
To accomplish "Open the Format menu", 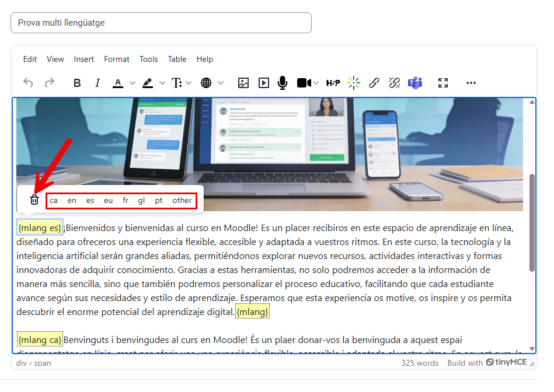I will point(117,59).
